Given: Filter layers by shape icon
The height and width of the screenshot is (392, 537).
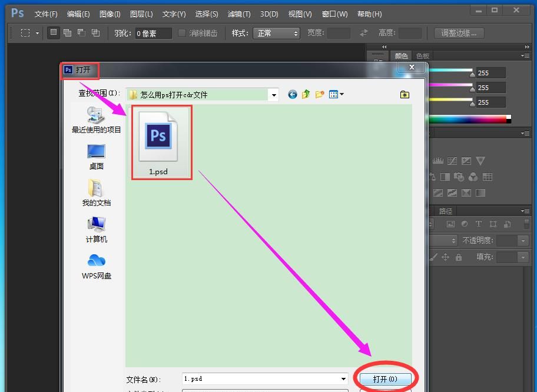Looking at the screenshot, I should click(x=493, y=224).
